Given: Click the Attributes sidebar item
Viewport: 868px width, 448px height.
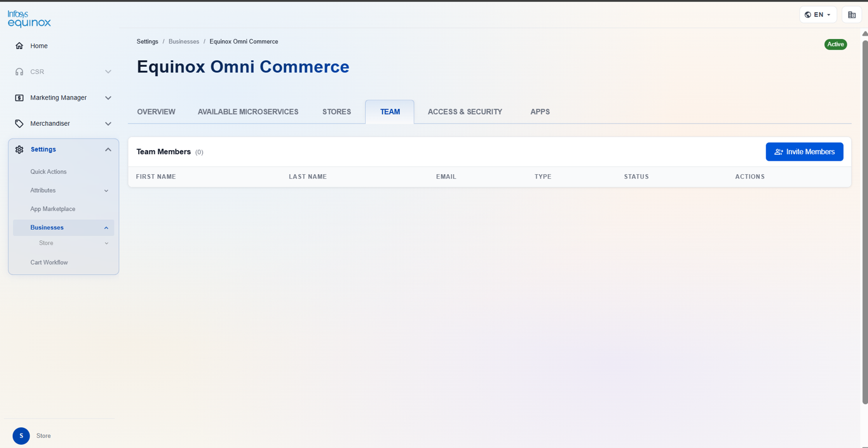Looking at the screenshot, I should coord(43,190).
